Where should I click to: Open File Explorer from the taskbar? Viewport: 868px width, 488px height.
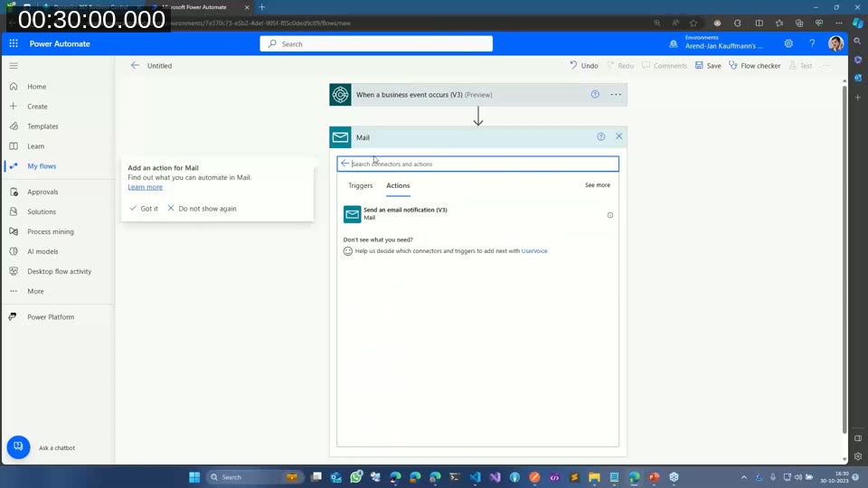pos(594,477)
